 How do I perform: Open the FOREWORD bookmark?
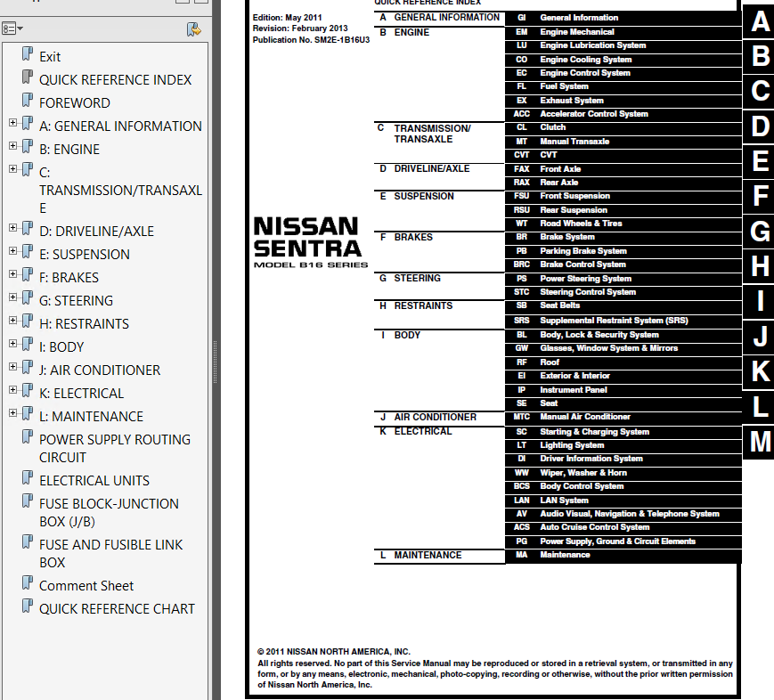(75, 103)
